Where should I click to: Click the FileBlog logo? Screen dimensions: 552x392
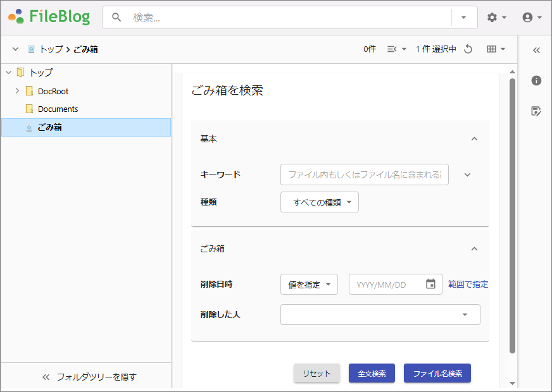(x=49, y=16)
